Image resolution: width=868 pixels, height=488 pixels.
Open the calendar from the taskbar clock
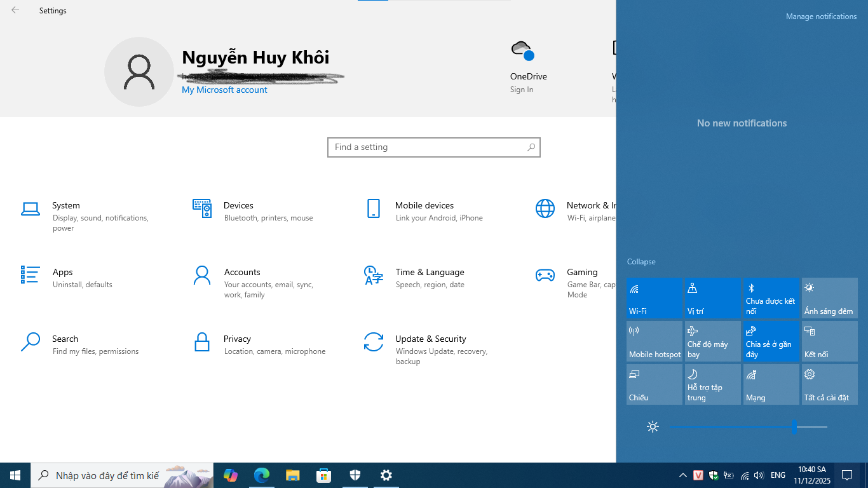point(811,475)
